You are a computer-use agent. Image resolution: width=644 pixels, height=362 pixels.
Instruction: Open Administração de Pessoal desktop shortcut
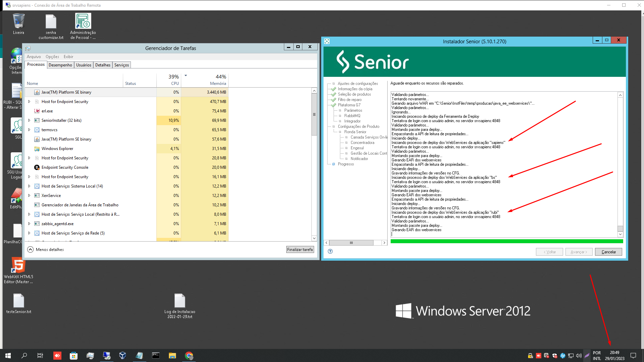tap(83, 27)
